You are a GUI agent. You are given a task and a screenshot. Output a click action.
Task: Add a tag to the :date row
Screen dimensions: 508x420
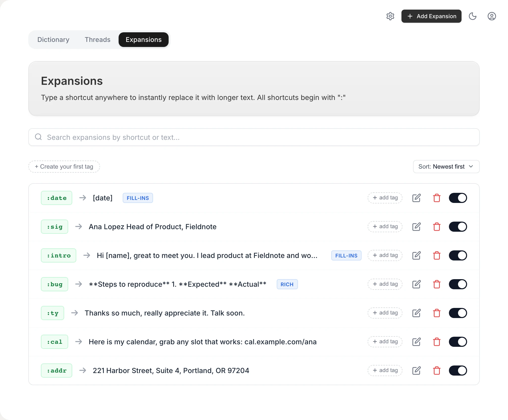point(385,198)
